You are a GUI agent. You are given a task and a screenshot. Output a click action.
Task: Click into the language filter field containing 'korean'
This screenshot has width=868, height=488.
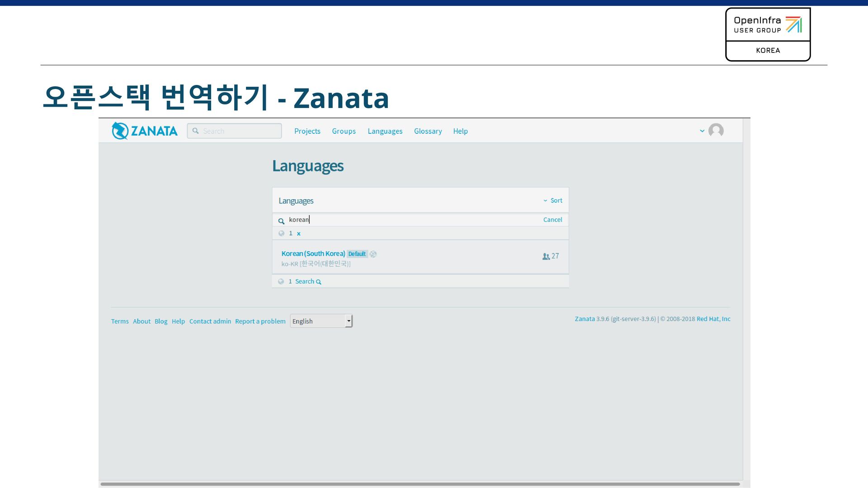pyautogui.click(x=414, y=220)
